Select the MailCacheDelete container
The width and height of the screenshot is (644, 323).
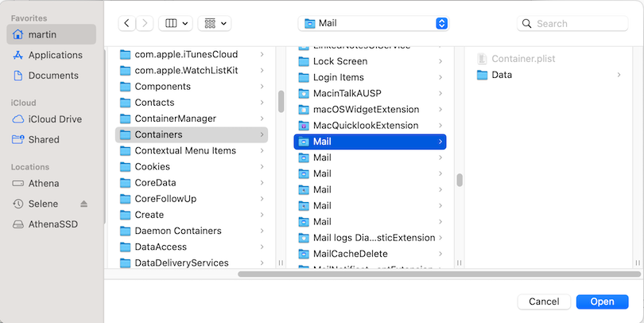tap(370, 254)
